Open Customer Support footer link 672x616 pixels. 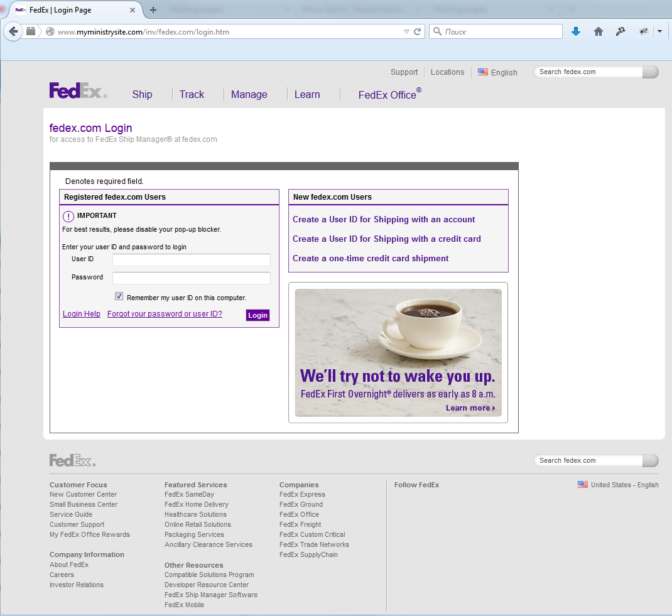tap(77, 525)
